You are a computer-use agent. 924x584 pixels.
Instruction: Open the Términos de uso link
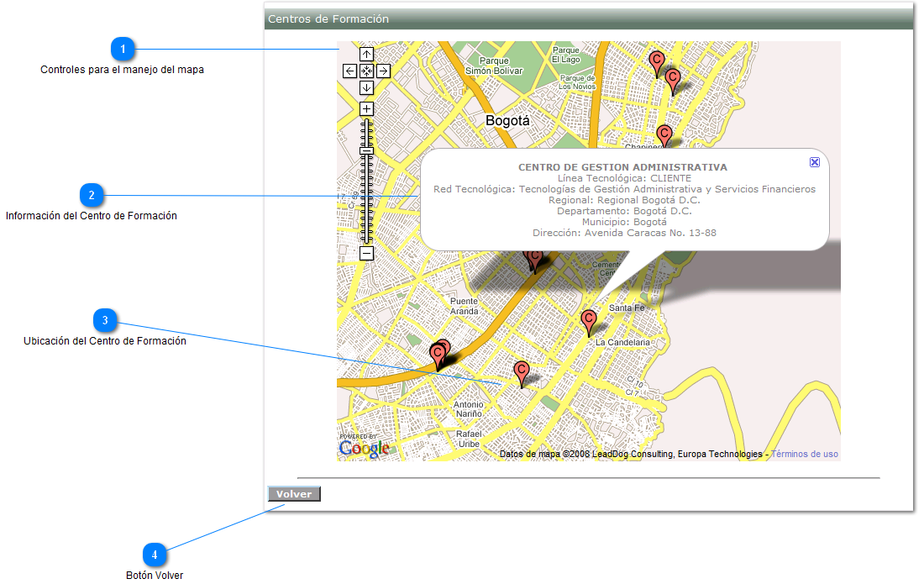point(804,454)
